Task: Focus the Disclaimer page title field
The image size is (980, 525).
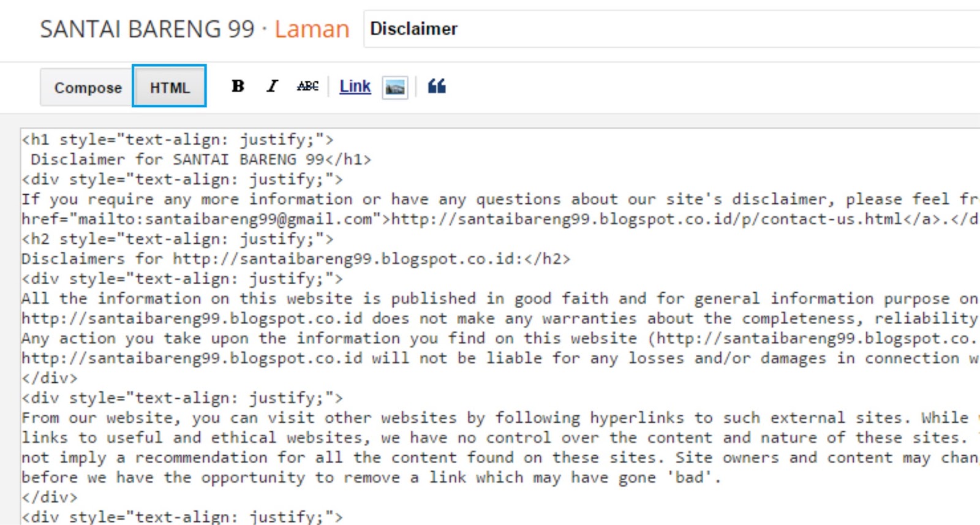Action: 612,29
